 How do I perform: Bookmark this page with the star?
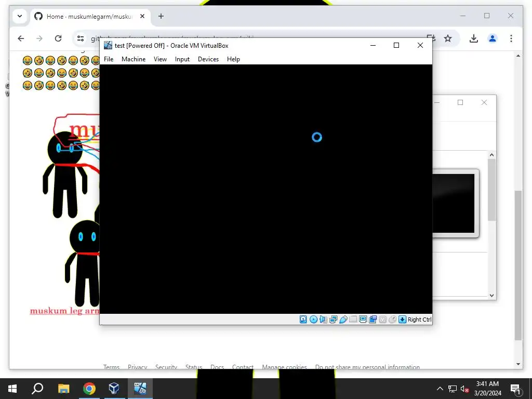448,38
